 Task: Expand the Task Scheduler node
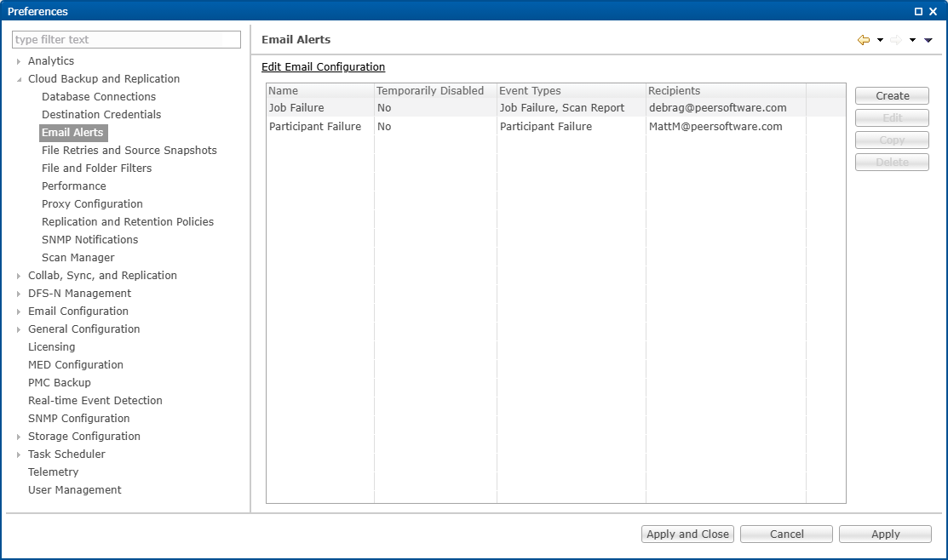pos(19,454)
